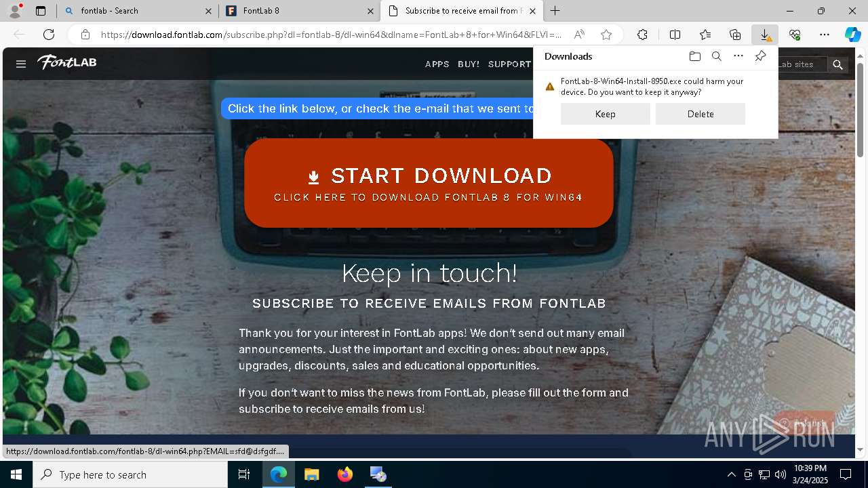View site information lock icon
Viewport: 868px width, 488px height.
(x=85, y=35)
